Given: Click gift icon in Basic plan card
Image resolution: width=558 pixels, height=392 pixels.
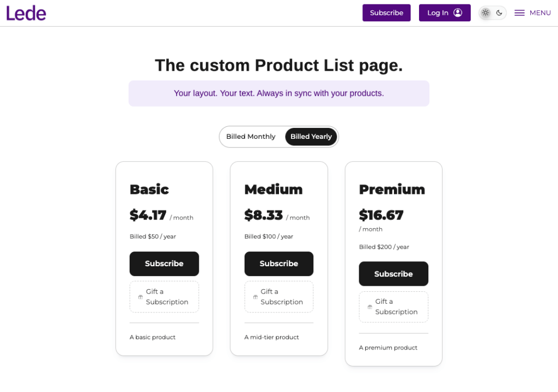Looking at the screenshot, I should tap(141, 297).
